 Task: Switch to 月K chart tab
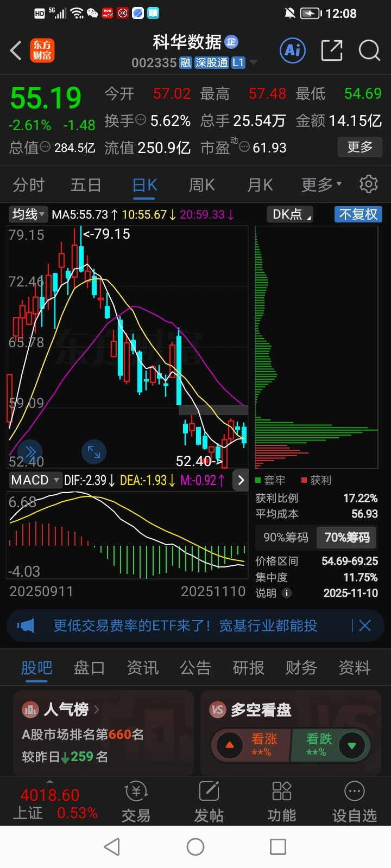pyautogui.click(x=260, y=185)
